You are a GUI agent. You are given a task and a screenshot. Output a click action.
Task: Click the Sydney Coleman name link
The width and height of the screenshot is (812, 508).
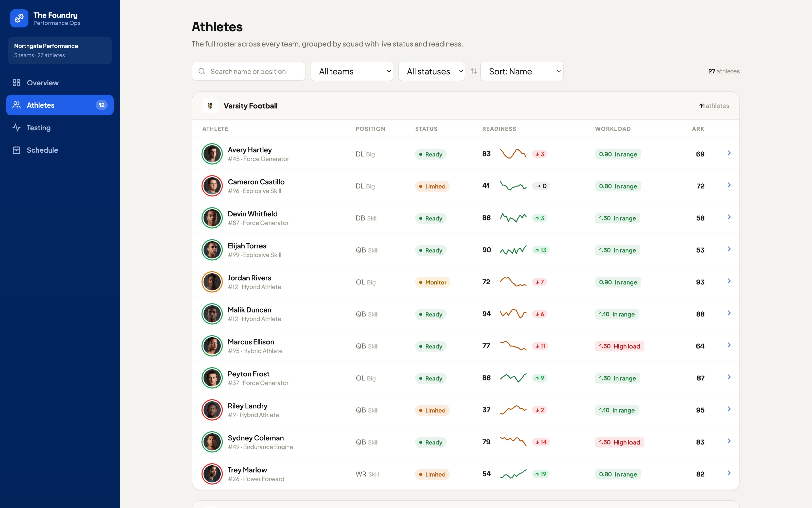click(x=256, y=438)
